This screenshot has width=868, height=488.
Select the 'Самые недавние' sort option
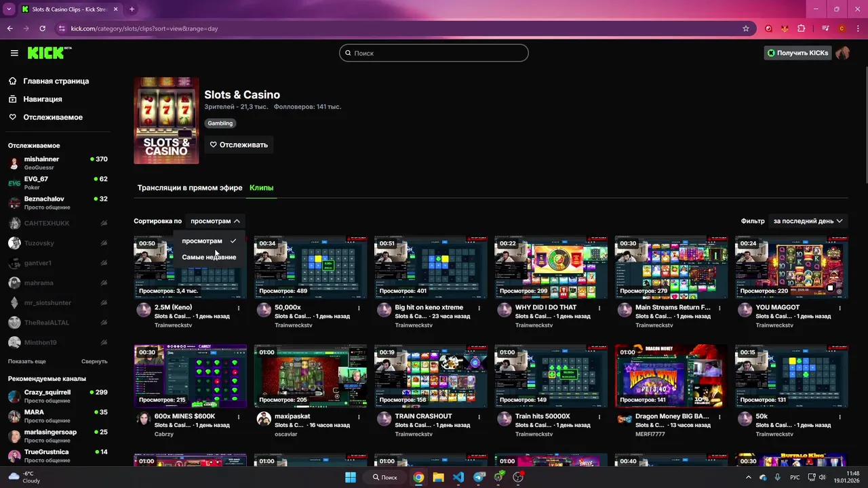click(x=208, y=257)
